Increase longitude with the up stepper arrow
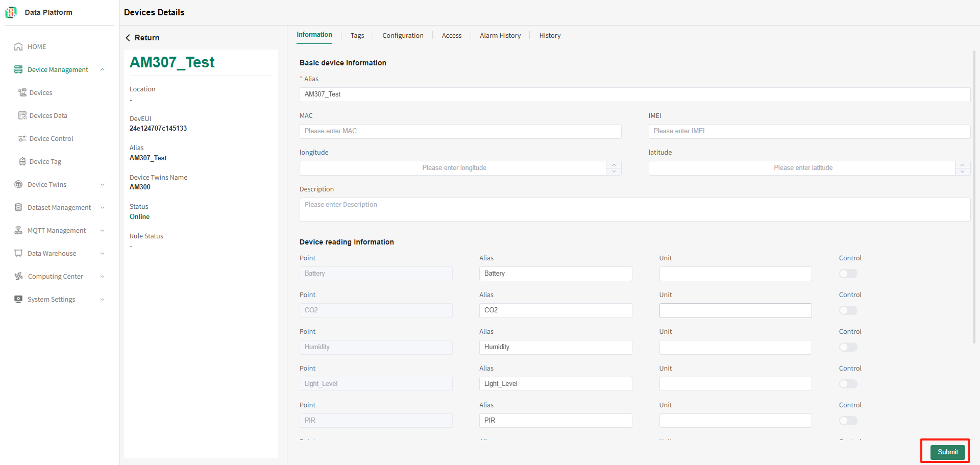Image resolution: width=980 pixels, height=465 pixels. pos(614,164)
